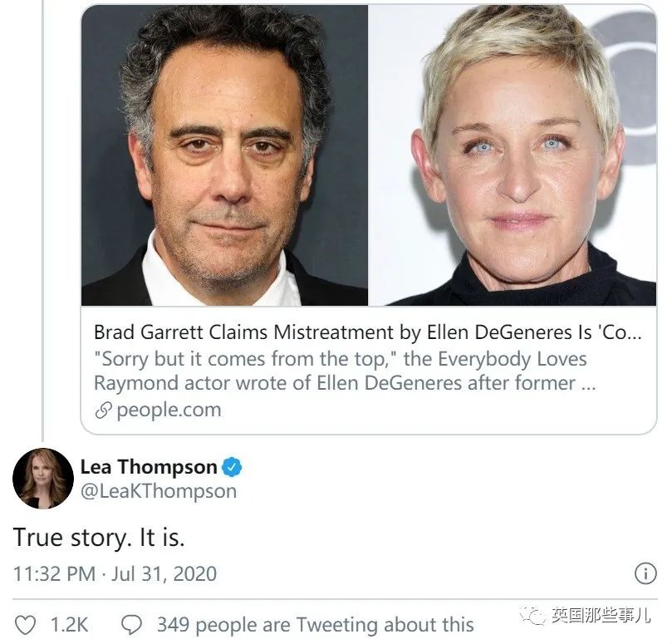Open the @LeaKThompson handle
Viewport: 672px width, 644px height.
pos(158,491)
